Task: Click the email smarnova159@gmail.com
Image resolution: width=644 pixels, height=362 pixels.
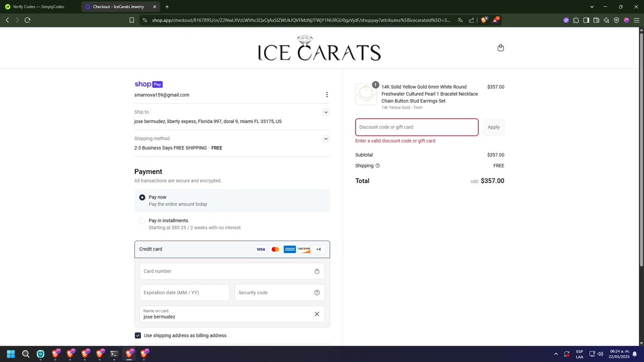Action: 162,95
